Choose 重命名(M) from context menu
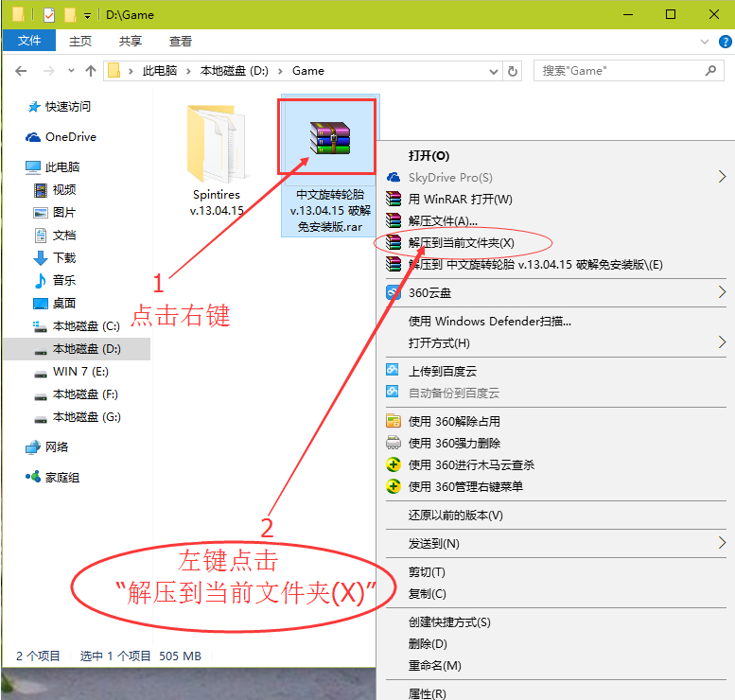Image resolution: width=735 pixels, height=700 pixels. 556,666
